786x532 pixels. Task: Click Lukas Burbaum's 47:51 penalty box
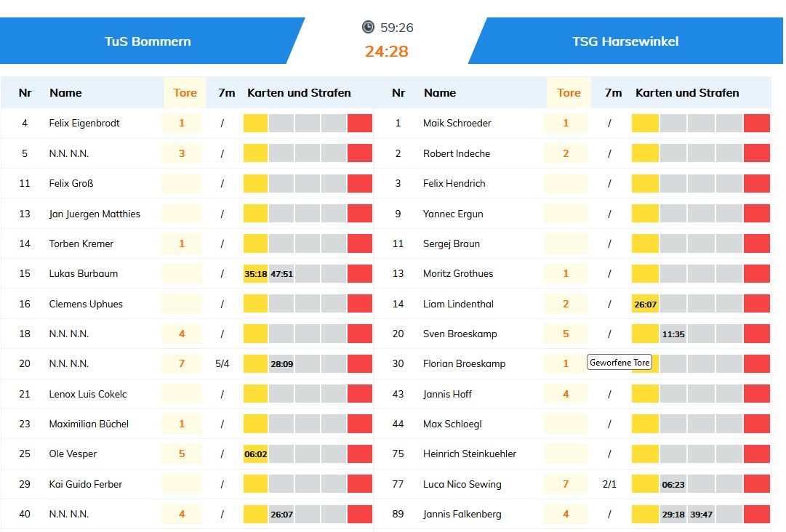pyautogui.click(x=281, y=274)
